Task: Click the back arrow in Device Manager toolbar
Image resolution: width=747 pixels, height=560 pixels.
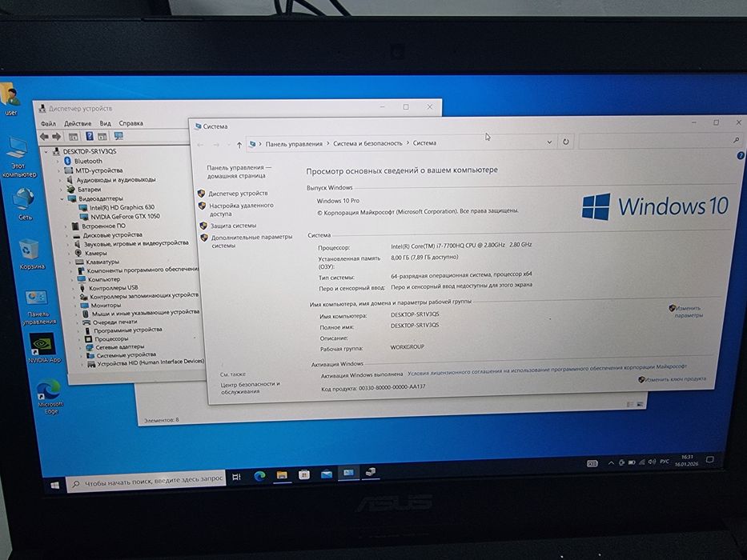Action: pyautogui.click(x=44, y=137)
